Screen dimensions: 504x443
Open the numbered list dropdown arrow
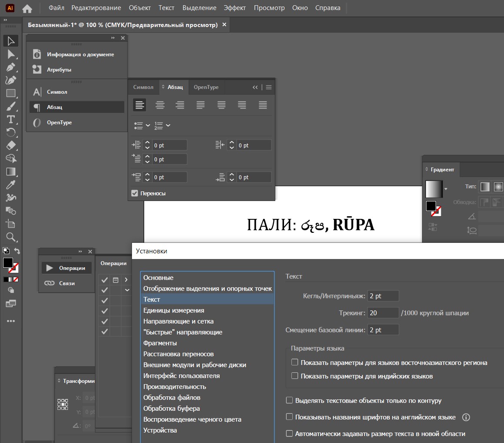[168, 126]
